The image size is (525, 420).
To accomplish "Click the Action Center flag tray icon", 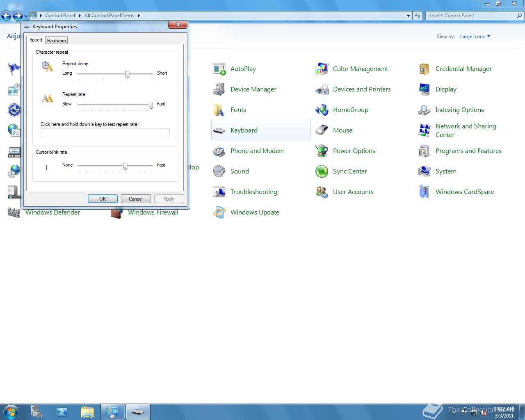I will 464,412.
